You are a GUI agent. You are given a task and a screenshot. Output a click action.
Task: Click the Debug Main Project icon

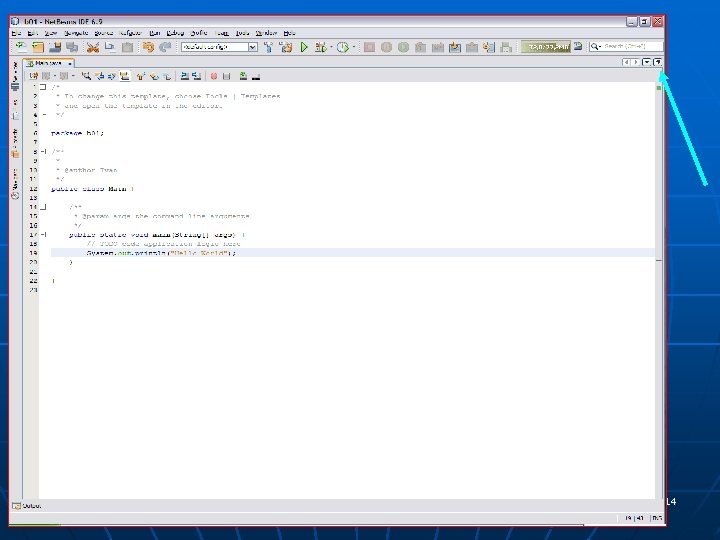321,47
